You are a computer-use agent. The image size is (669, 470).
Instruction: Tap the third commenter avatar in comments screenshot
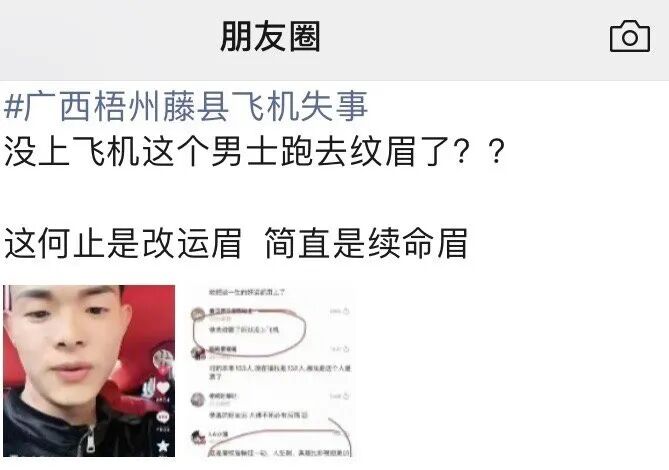pos(198,400)
